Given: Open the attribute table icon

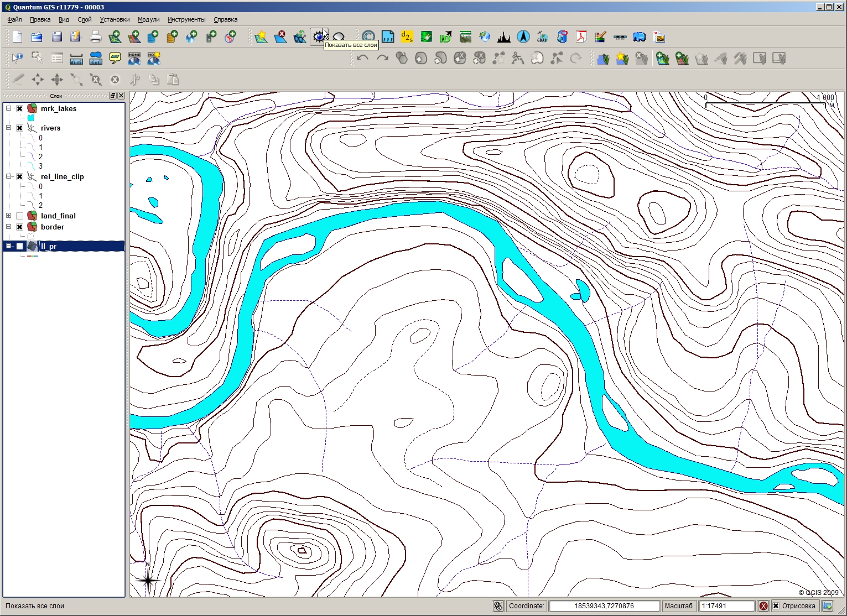Looking at the screenshot, I should tap(56, 58).
